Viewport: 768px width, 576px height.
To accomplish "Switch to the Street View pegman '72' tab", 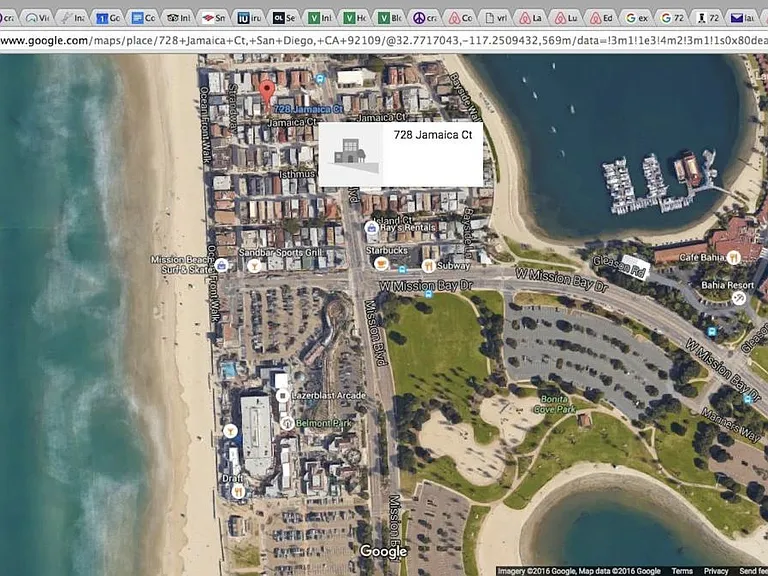I will point(707,18).
